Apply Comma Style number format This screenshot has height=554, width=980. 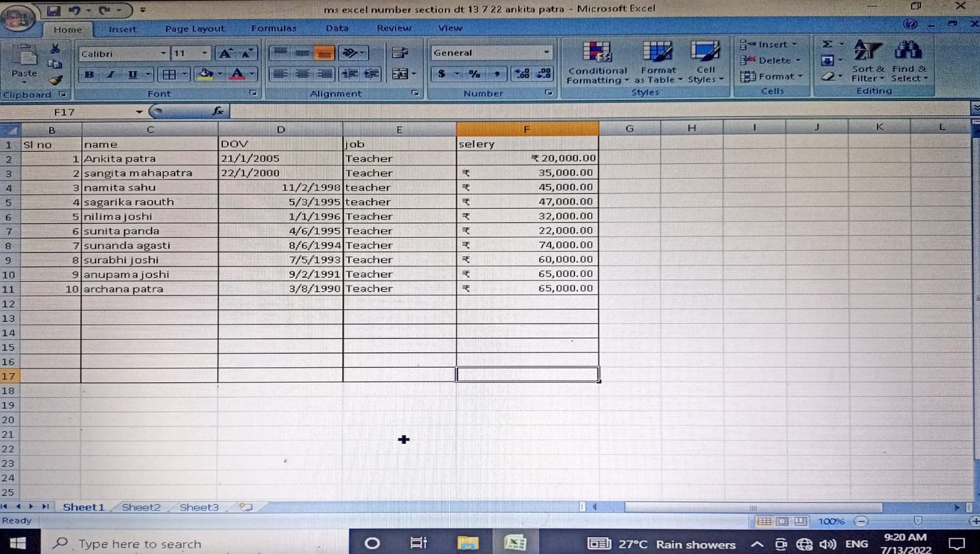point(497,74)
